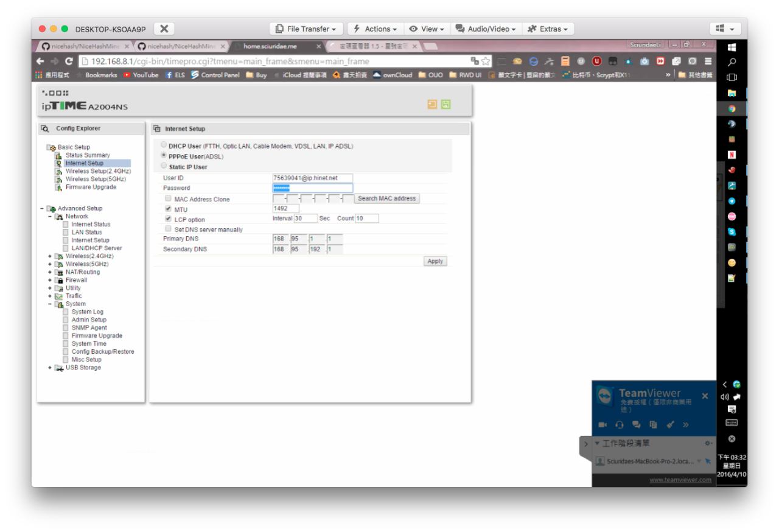Click the MTU value field
The image size is (779, 532).
coord(286,209)
